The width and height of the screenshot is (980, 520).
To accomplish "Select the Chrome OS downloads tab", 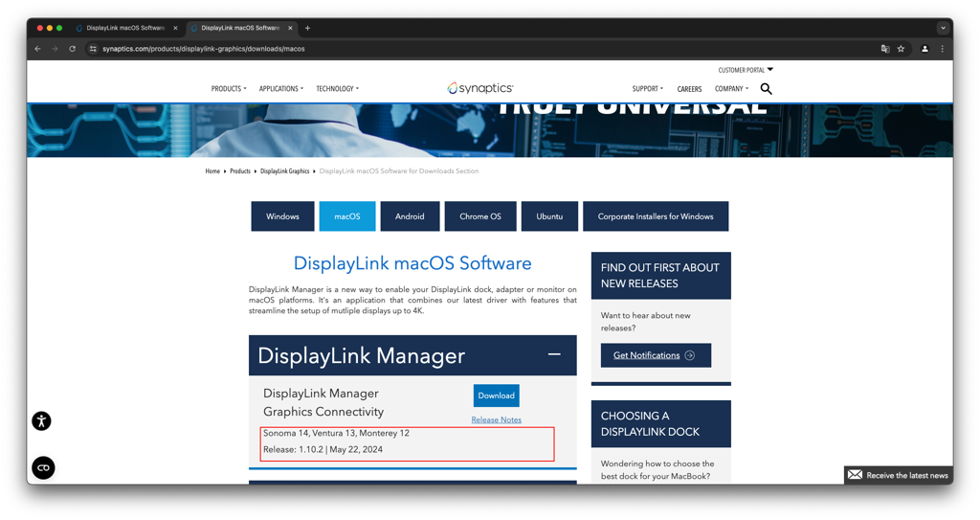I will pyautogui.click(x=480, y=216).
